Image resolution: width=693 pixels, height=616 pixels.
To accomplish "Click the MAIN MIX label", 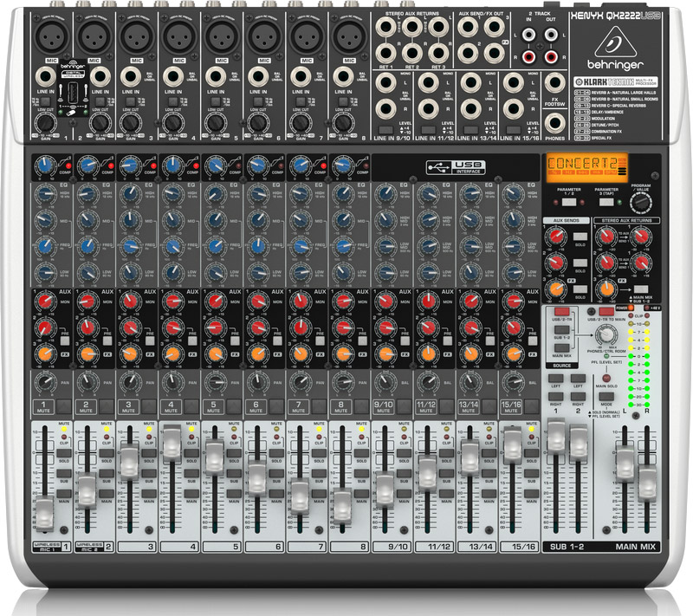I will tap(636, 547).
